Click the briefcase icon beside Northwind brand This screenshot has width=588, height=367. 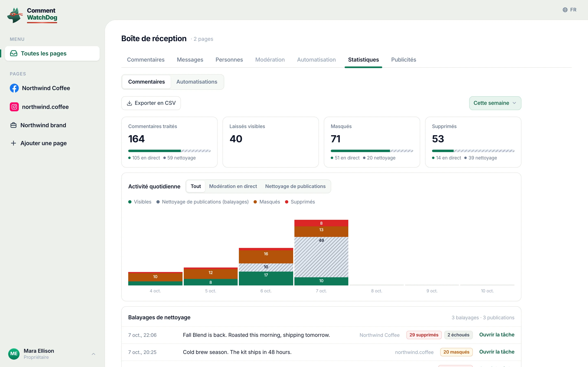14,125
